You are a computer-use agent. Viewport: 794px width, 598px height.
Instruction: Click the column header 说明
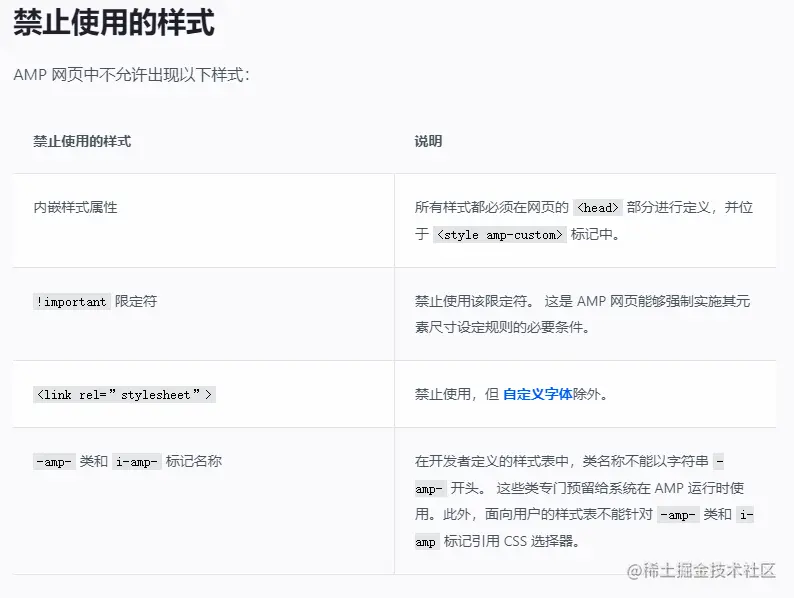click(x=428, y=141)
